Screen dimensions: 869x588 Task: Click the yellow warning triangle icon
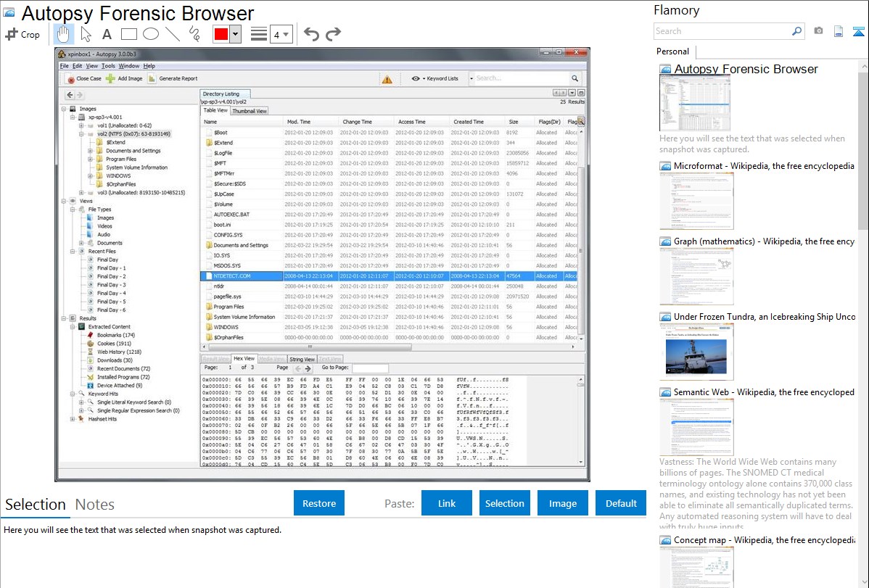(387, 79)
